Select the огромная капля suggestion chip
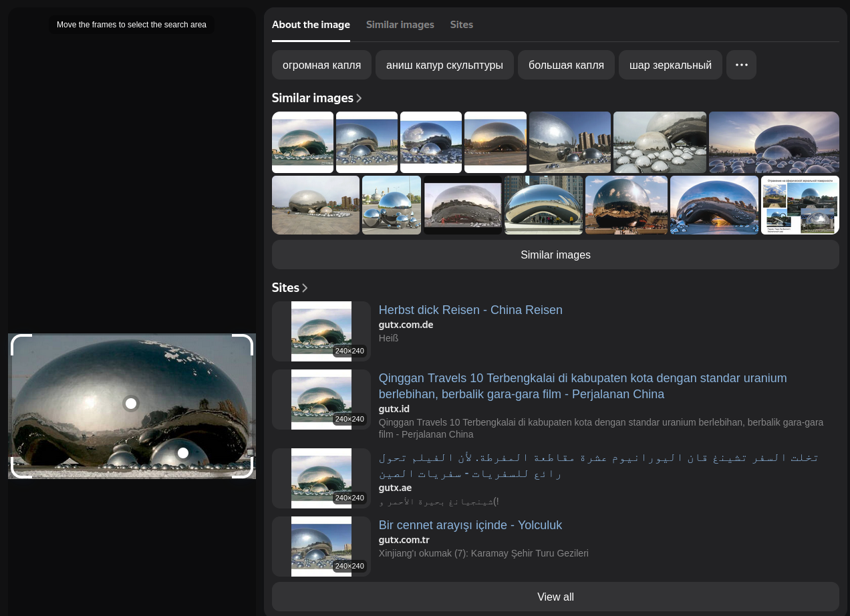Image resolution: width=850 pixels, height=616 pixels. [x=321, y=65]
